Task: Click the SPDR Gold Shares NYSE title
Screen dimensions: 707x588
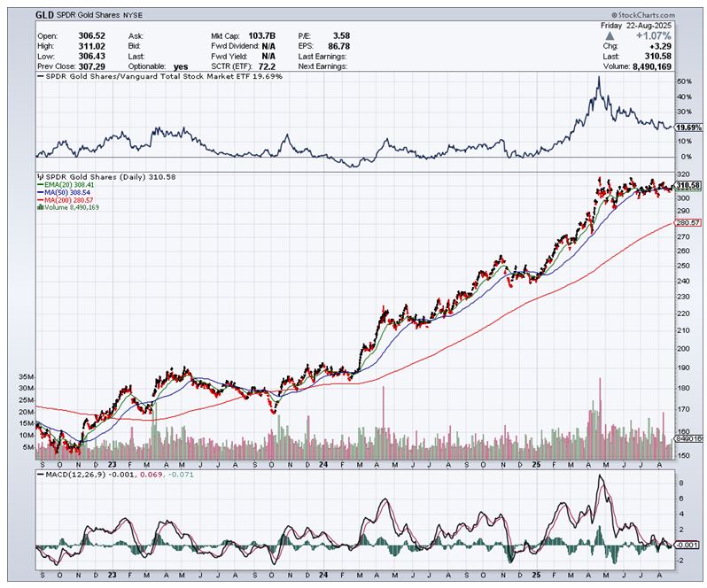Action: pos(99,15)
